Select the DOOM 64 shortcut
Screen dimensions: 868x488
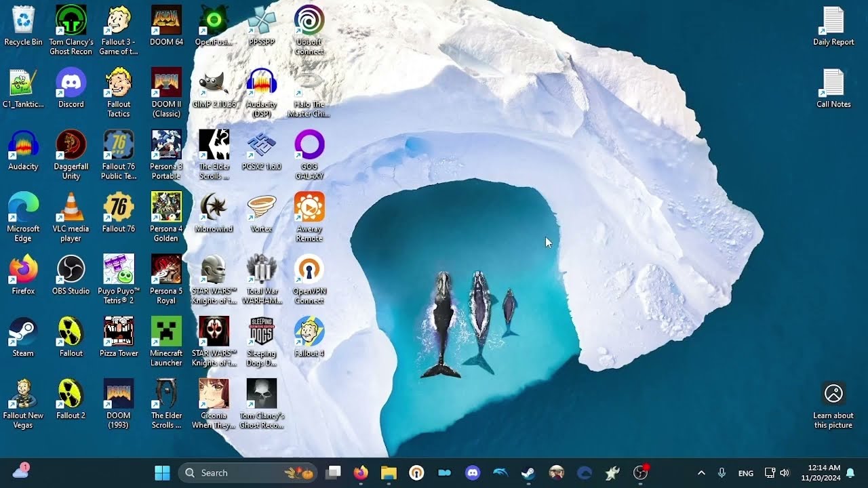[x=166, y=27]
